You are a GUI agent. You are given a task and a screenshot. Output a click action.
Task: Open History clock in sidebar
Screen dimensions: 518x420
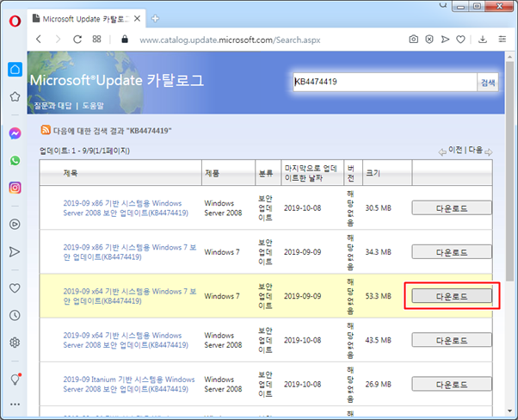pyautogui.click(x=15, y=315)
